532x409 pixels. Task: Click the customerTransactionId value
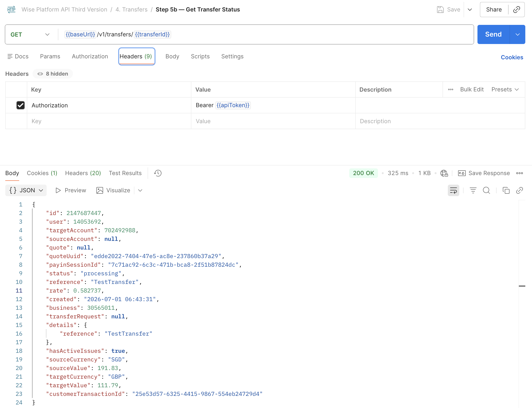(x=197, y=394)
